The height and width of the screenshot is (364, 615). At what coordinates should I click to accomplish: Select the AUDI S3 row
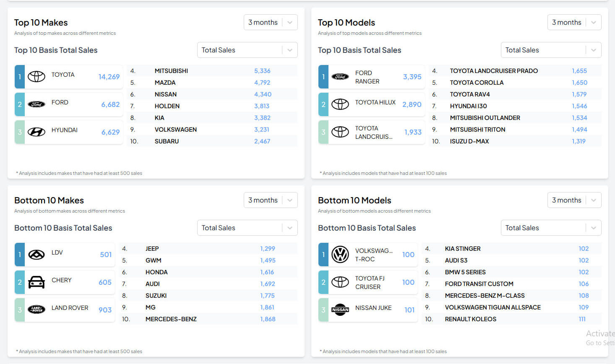pos(511,260)
